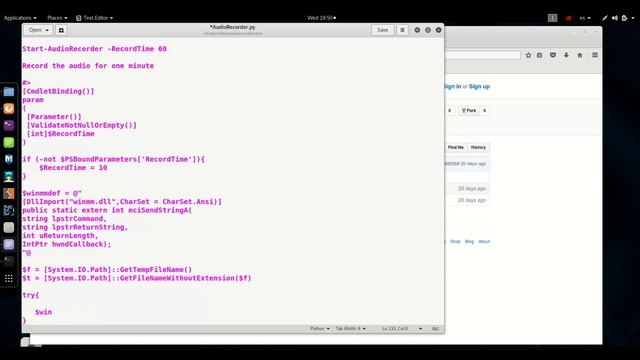Open the browser bookmarks library icon
The image size is (640, 360).
540,55
